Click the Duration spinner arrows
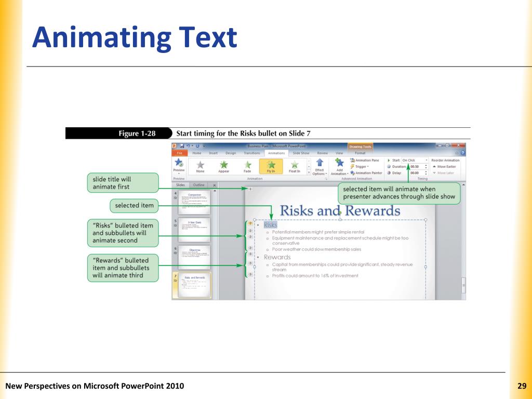 (x=426, y=167)
